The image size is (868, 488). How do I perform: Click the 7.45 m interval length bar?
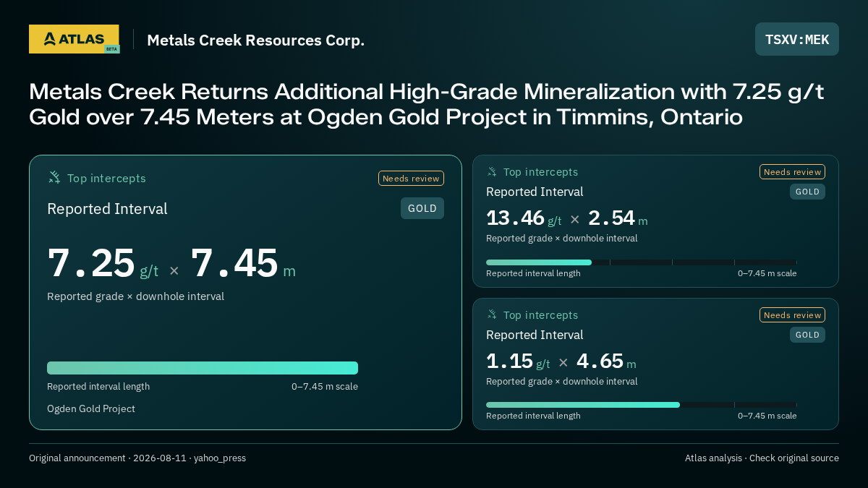[203, 368]
